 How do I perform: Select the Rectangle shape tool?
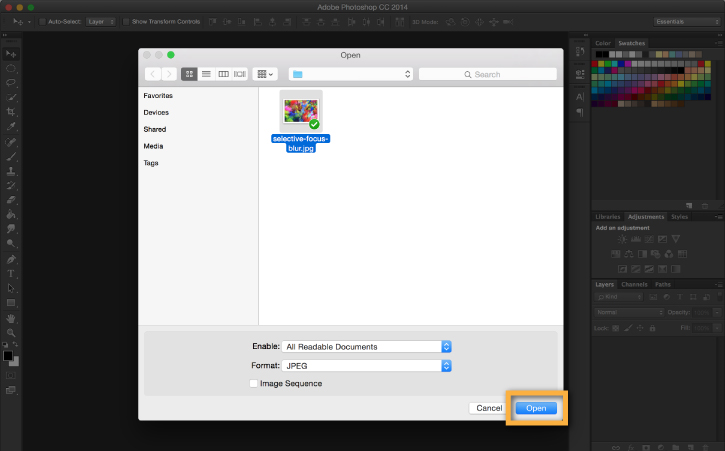tap(11, 303)
